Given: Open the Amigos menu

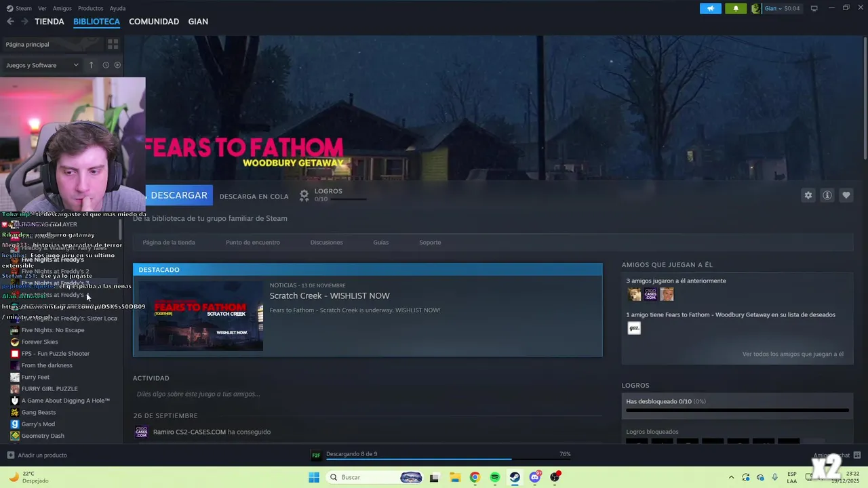Looking at the screenshot, I should pos(62,8).
